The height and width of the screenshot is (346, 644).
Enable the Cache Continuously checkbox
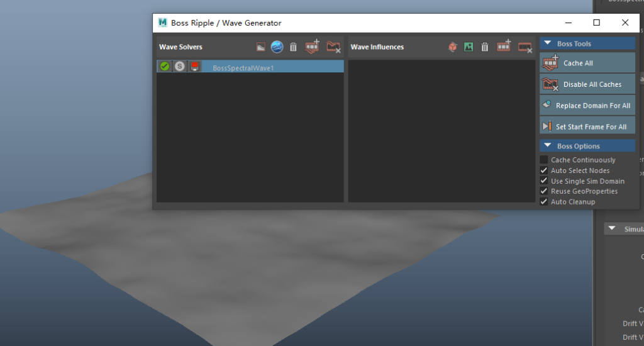[x=544, y=160]
